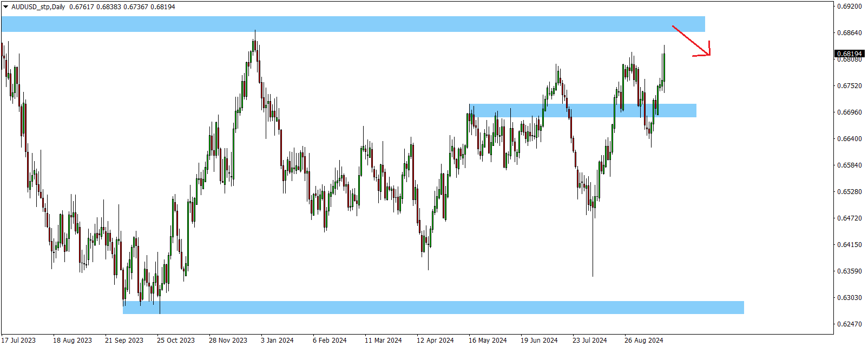
Task: Click the 6 Feb 2024 date label
Action: tap(330, 341)
